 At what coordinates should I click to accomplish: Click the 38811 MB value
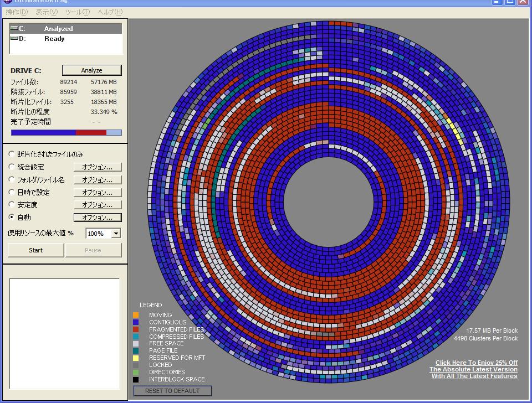(x=104, y=92)
